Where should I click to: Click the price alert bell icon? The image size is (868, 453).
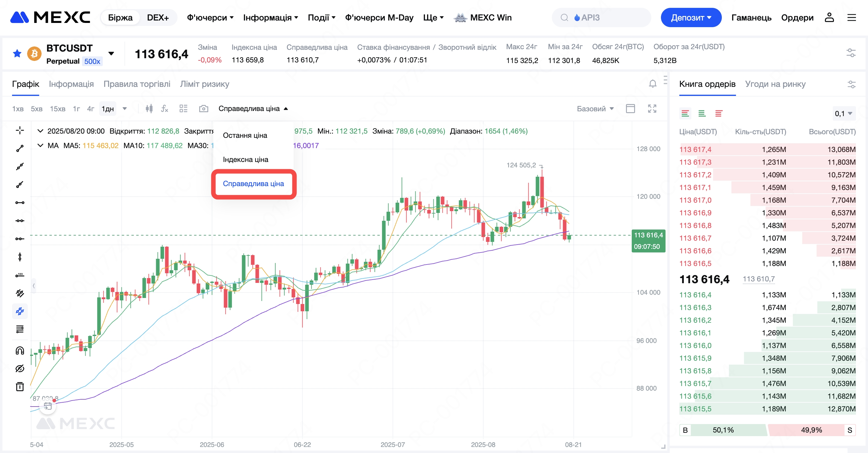tap(652, 84)
